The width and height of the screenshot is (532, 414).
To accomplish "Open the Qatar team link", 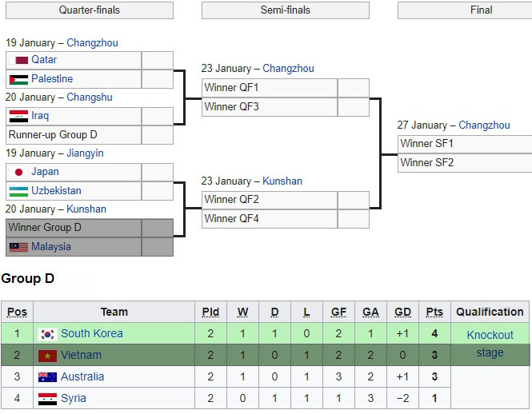I will [44, 60].
